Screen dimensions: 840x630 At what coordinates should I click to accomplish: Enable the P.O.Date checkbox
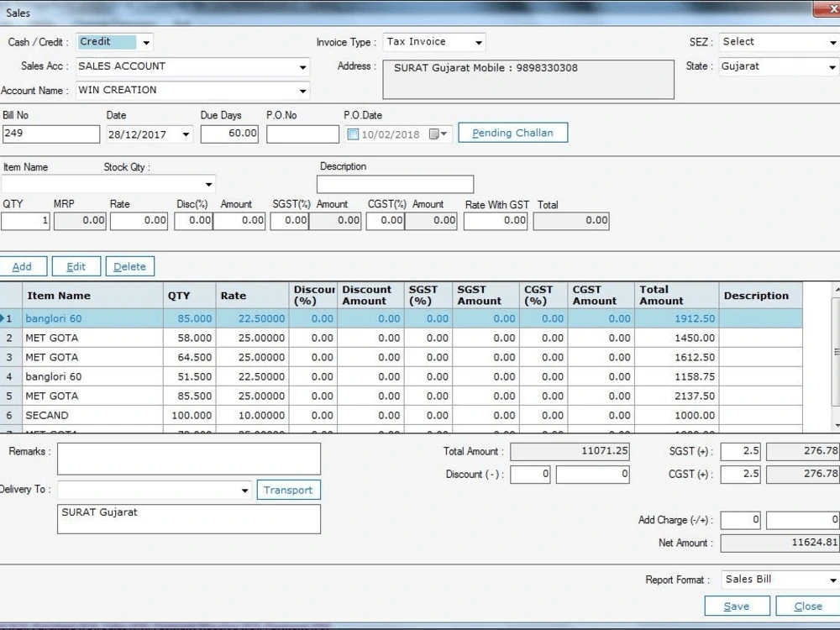click(353, 134)
